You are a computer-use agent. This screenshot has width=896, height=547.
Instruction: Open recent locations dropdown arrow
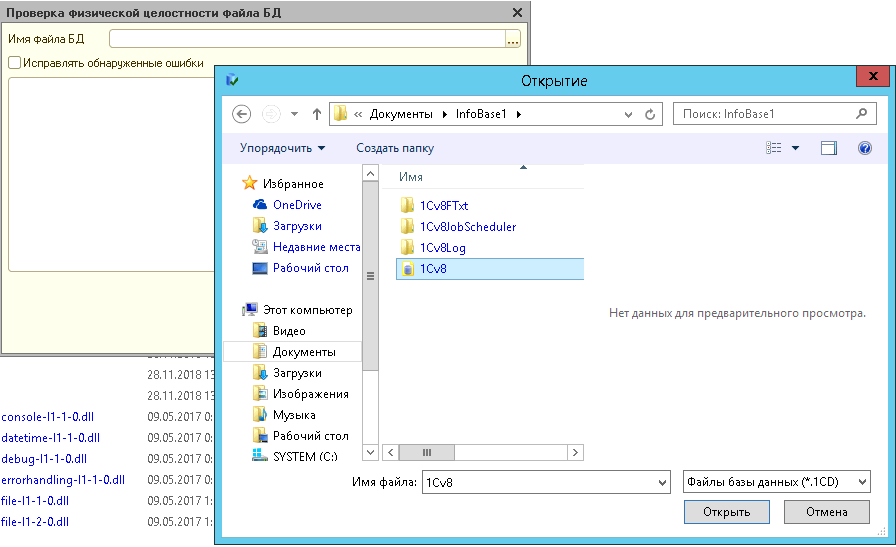tap(294, 114)
